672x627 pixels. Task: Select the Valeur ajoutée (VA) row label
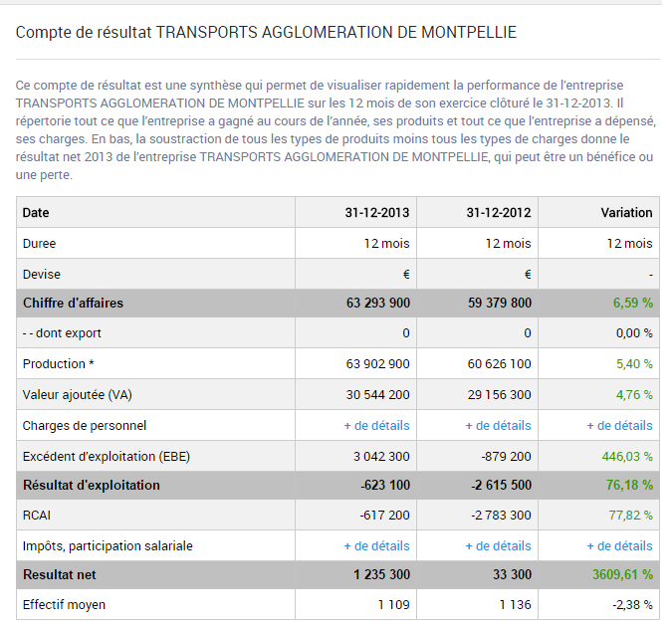[77, 394]
